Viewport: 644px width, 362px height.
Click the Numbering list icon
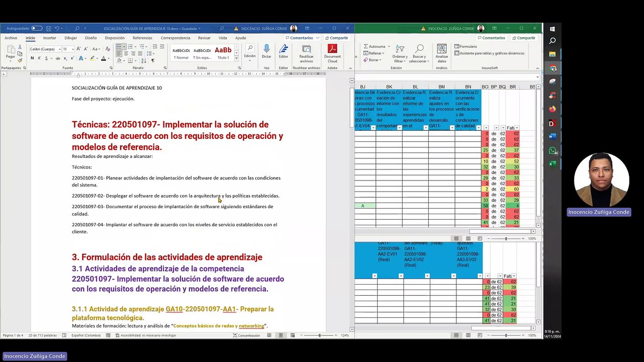[x=131, y=47]
